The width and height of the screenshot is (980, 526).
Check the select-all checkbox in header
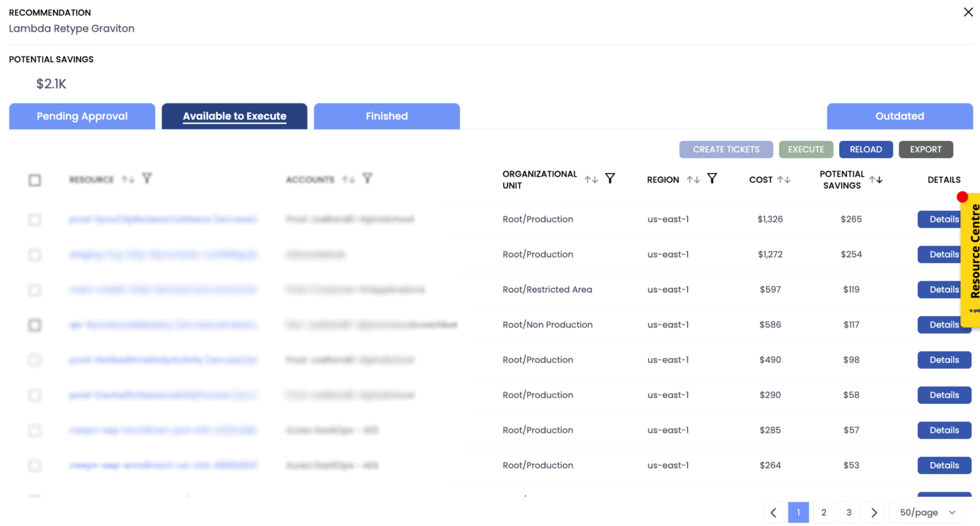(34, 180)
